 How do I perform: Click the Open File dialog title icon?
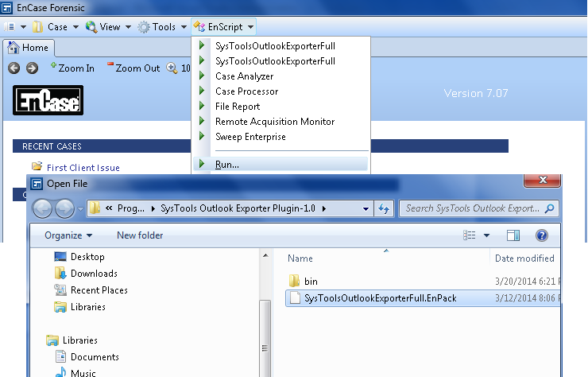(37, 184)
